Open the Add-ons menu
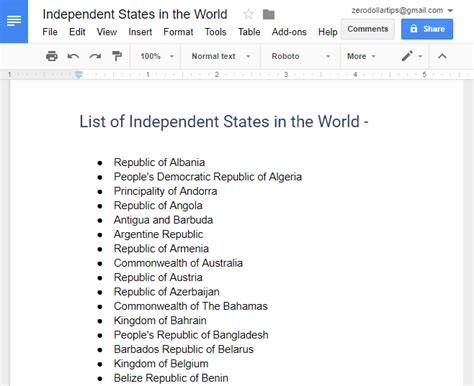 point(289,32)
